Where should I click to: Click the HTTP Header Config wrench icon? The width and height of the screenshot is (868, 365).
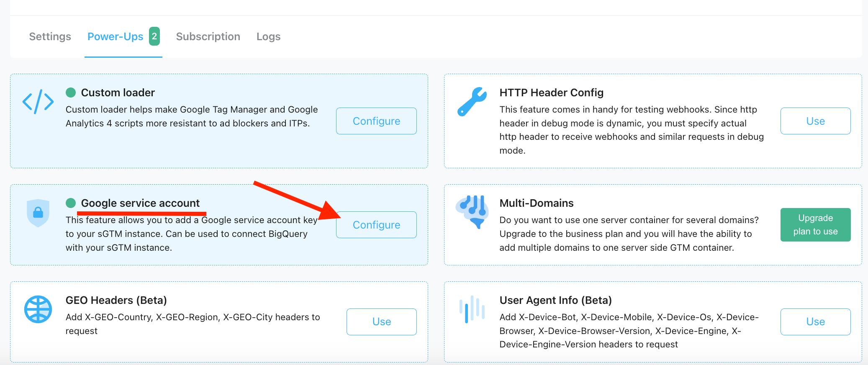[x=472, y=101]
